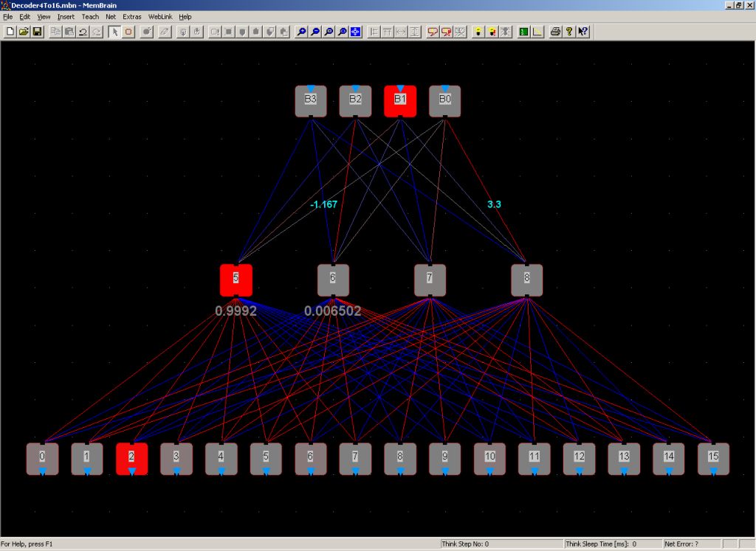Screen dimensions: 756x551
Task: Click the green lesson editor icon
Action: 523,32
